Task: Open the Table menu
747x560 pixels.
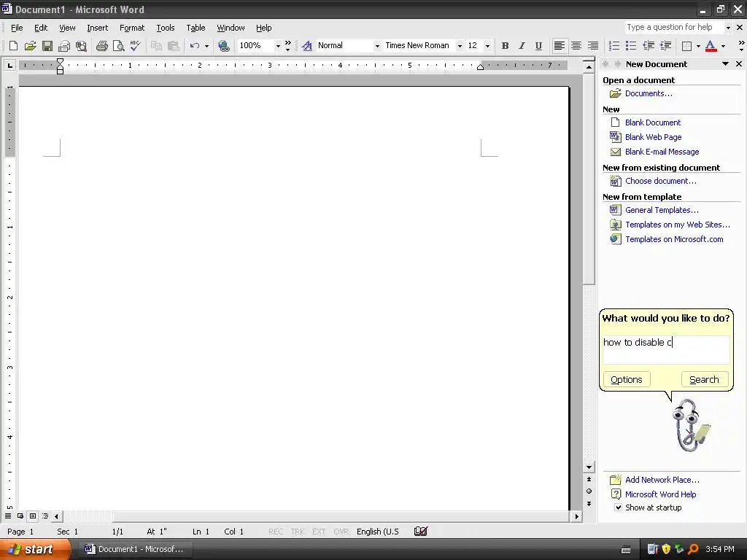Action: (196, 28)
